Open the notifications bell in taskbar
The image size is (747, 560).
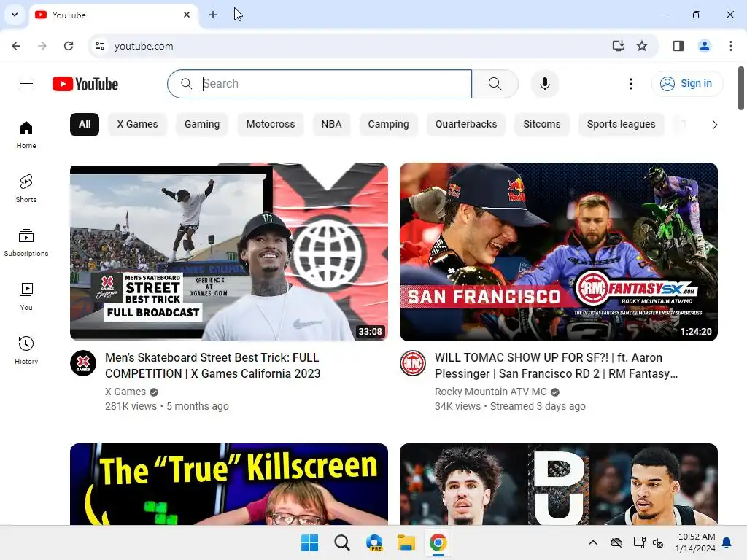[x=727, y=542]
